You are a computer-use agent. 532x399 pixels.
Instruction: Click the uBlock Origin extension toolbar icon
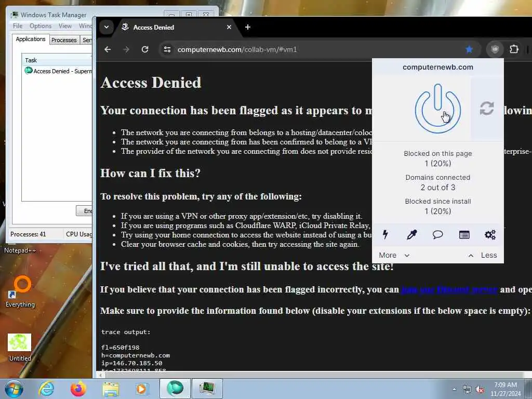495,49
